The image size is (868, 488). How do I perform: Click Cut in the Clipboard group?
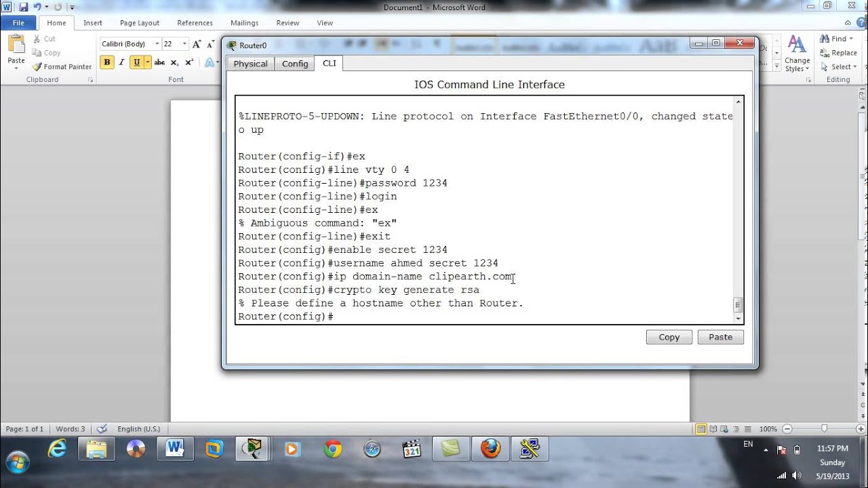coord(45,39)
